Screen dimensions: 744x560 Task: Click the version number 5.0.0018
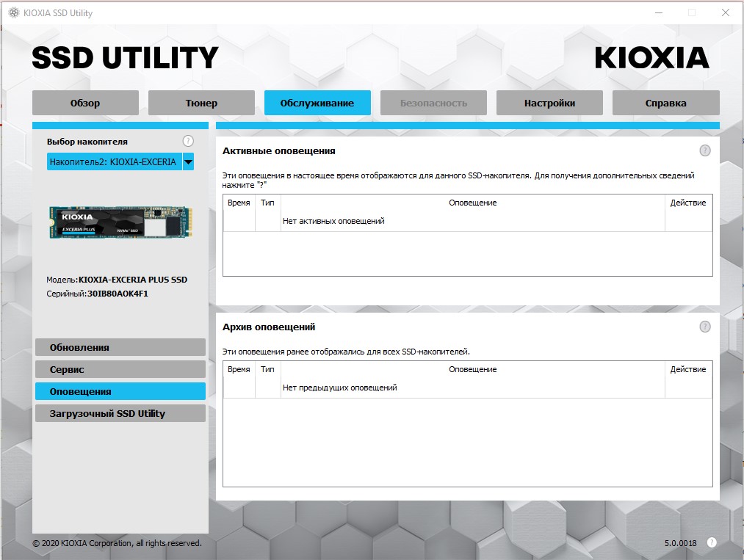(680, 543)
